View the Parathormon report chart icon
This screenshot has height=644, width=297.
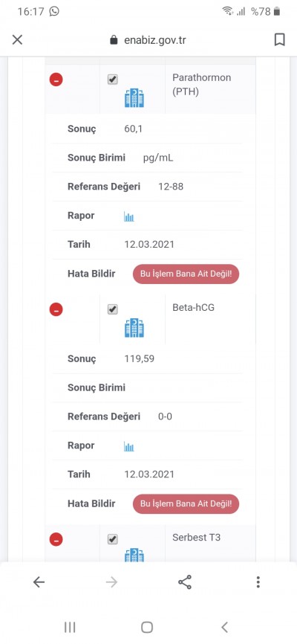click(129, 217)
